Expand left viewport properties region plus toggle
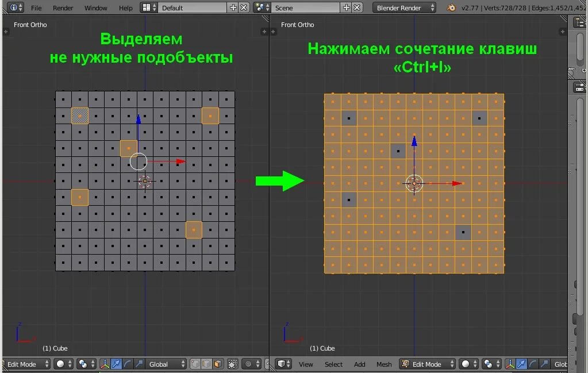This screenshot has height=373, width=588. pos(264,32)
